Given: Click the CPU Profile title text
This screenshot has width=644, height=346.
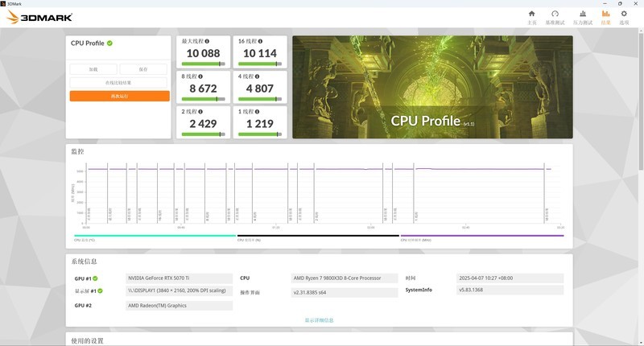Looking at the screenshot, I should (x=88, y=43).
